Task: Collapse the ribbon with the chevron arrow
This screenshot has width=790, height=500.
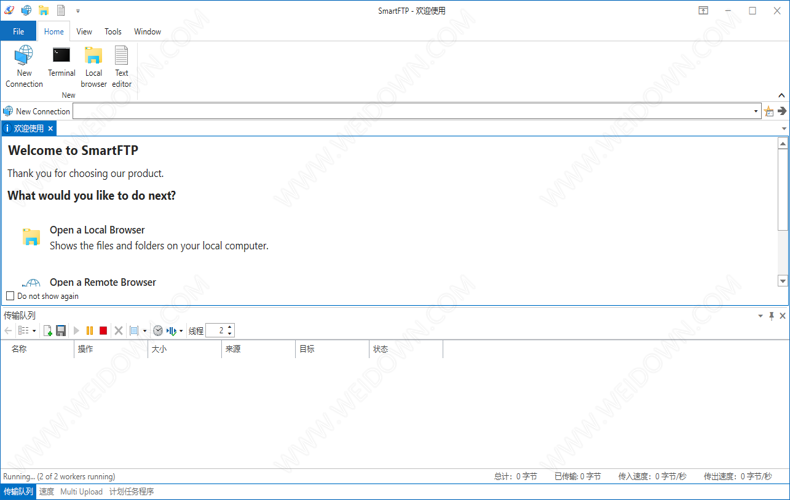Action: (x=781, y=96)
